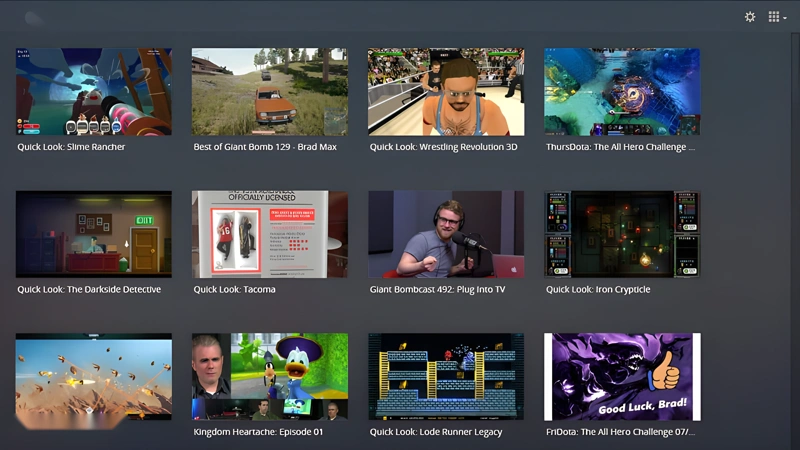Viewport: 800px width, 450px height.
Task: Open ThursDota All Hero Challenge thumbnail
Action: pyautogui.click(x=622, y=92)
